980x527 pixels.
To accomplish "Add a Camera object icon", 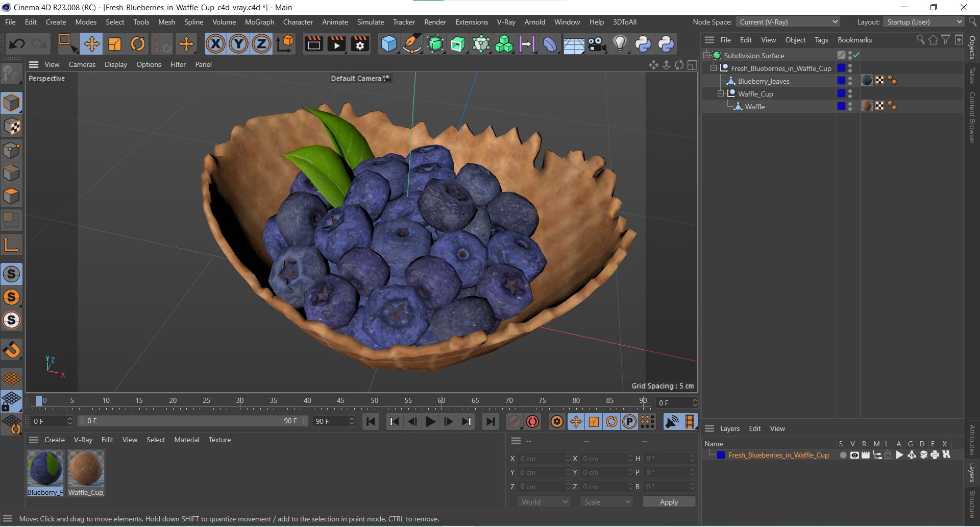I will 597,44.
